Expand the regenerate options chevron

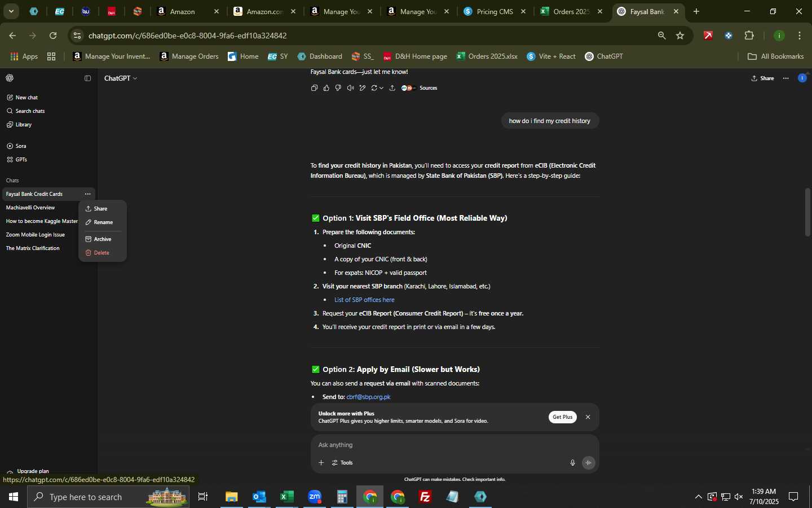(382, 88)
